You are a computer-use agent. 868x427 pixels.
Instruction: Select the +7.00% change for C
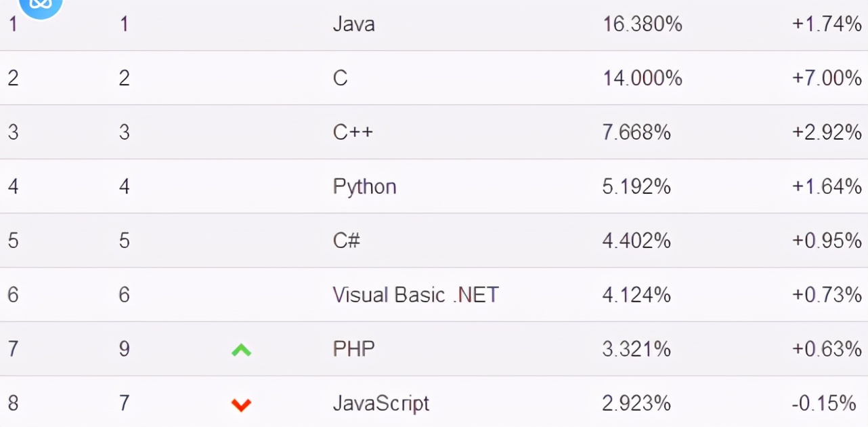826,79
